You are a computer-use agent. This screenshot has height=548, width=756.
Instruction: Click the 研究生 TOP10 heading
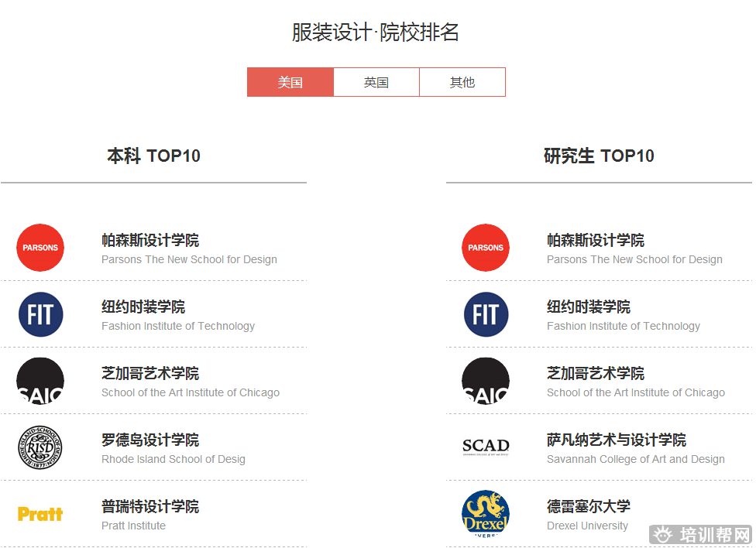tap(599, 156)
